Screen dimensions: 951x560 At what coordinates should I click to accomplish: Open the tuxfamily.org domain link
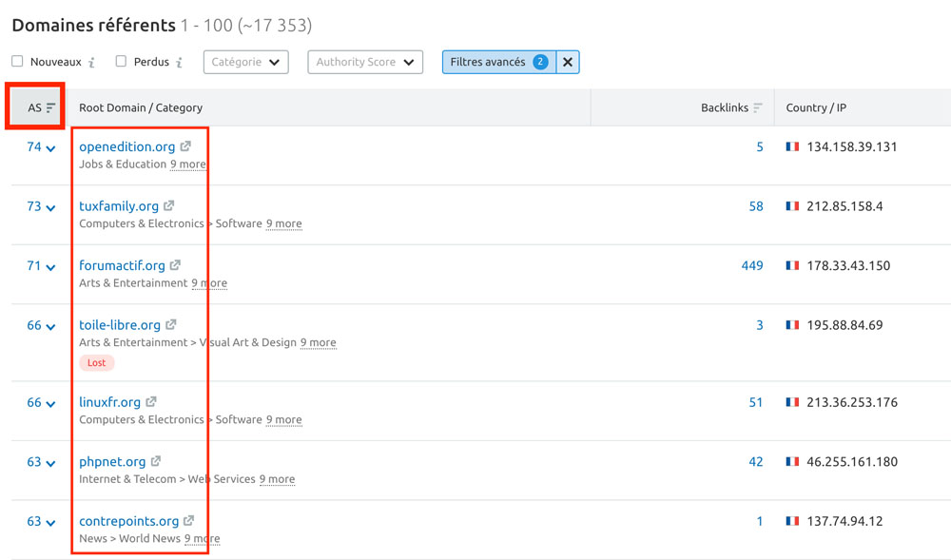pyautogui.click(x=119, y=206)
